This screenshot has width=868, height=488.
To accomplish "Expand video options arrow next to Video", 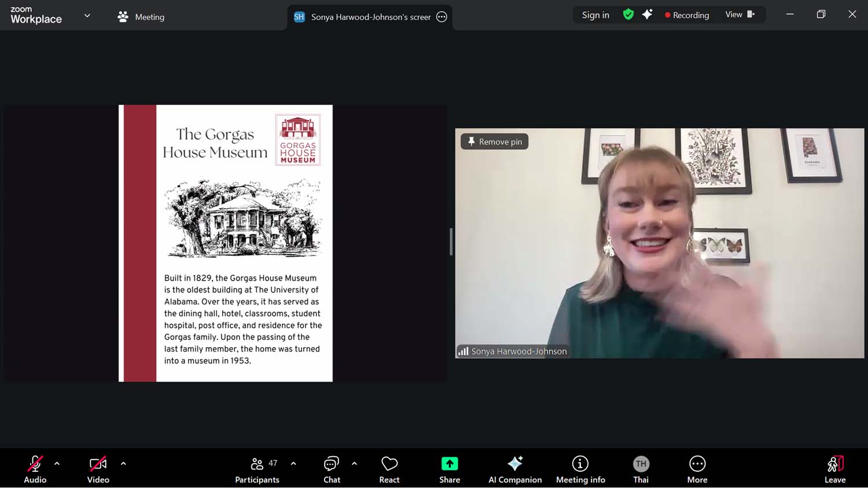I will [123, 464].
